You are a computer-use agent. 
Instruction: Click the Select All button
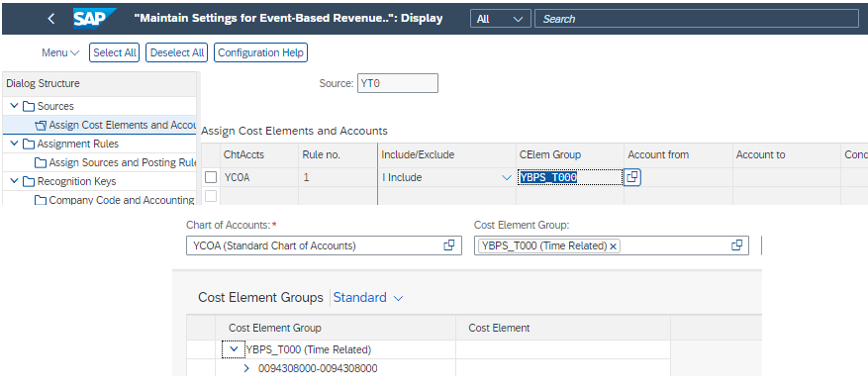pyautogui.click(x=115, y=52)
